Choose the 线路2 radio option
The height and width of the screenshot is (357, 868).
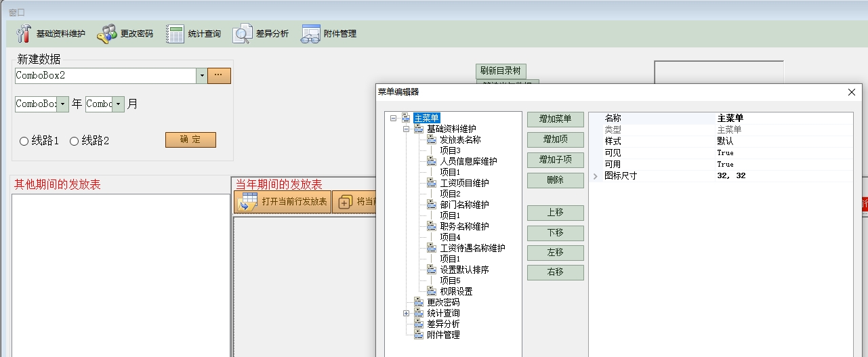click(75, 141)
